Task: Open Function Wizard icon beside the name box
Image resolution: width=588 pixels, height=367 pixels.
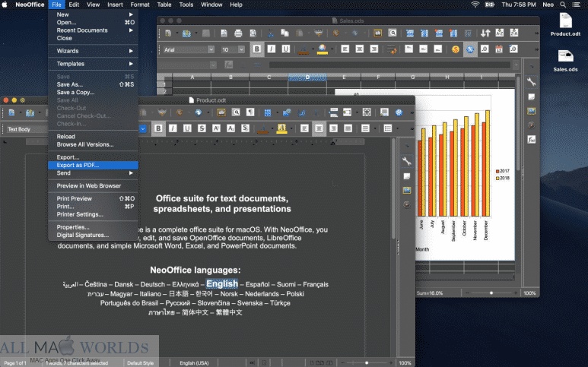Action: click(x=228, y=65)
